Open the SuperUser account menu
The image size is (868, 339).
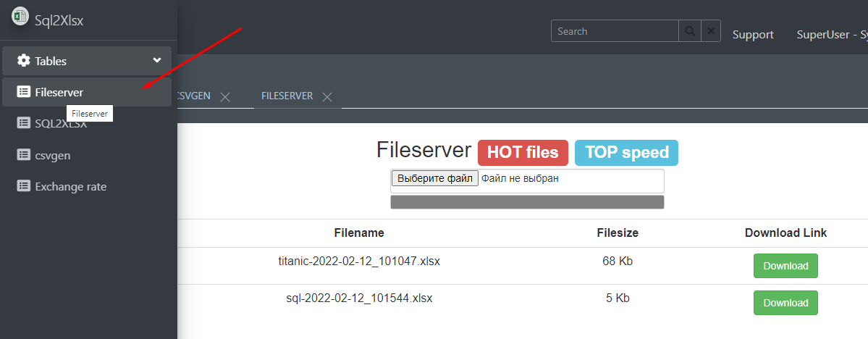(x=831, y=35)
